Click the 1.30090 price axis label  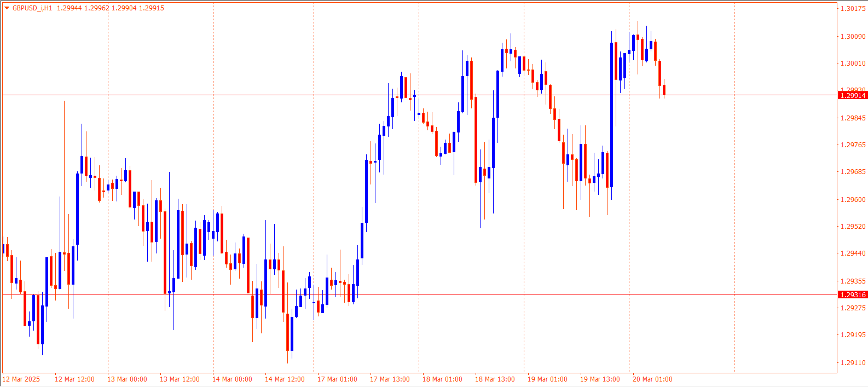(x=853, y=37)
